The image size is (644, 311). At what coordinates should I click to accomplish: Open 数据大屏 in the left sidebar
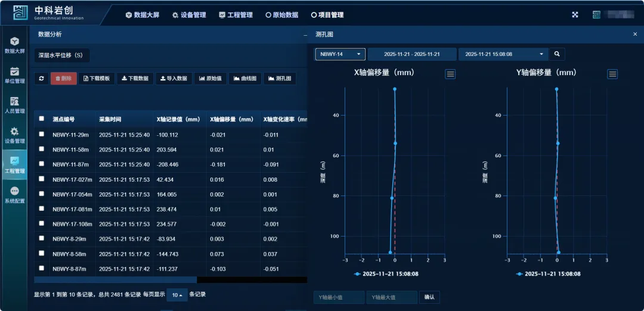[15, 45]
